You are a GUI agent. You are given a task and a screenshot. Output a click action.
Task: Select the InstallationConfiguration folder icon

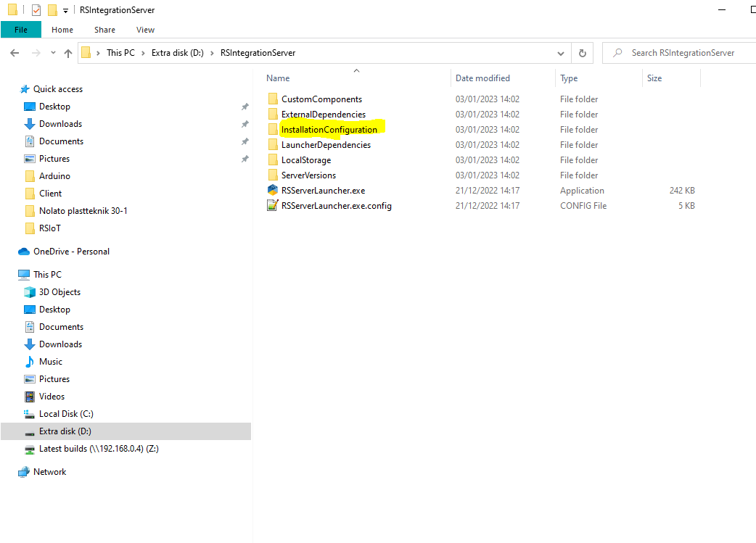pos(273,130)
